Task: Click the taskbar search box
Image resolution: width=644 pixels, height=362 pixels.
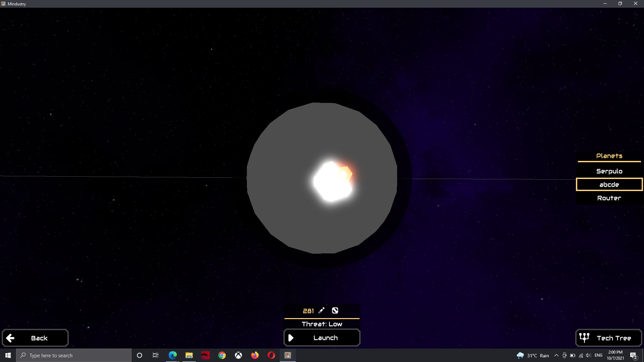Action: tap(74, 355)
